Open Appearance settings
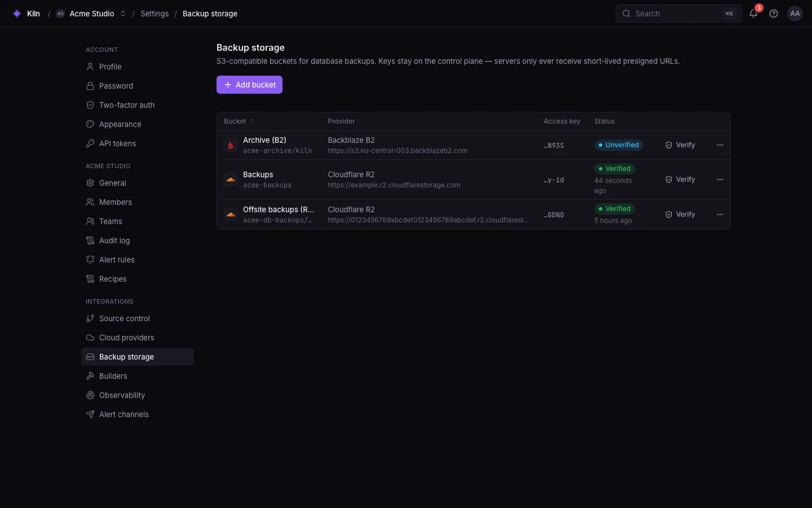The image size is (812, 508). (x=138, y=124)
